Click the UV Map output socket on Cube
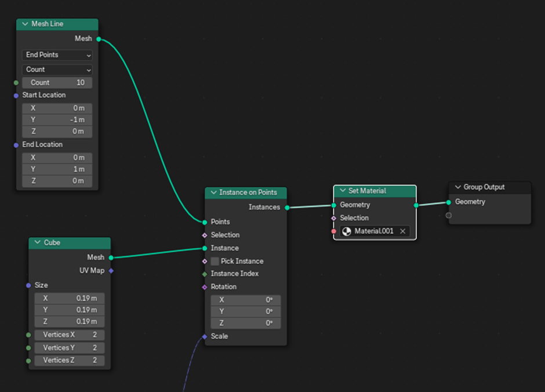Viewport: 545px width, 392px height. 111,270
